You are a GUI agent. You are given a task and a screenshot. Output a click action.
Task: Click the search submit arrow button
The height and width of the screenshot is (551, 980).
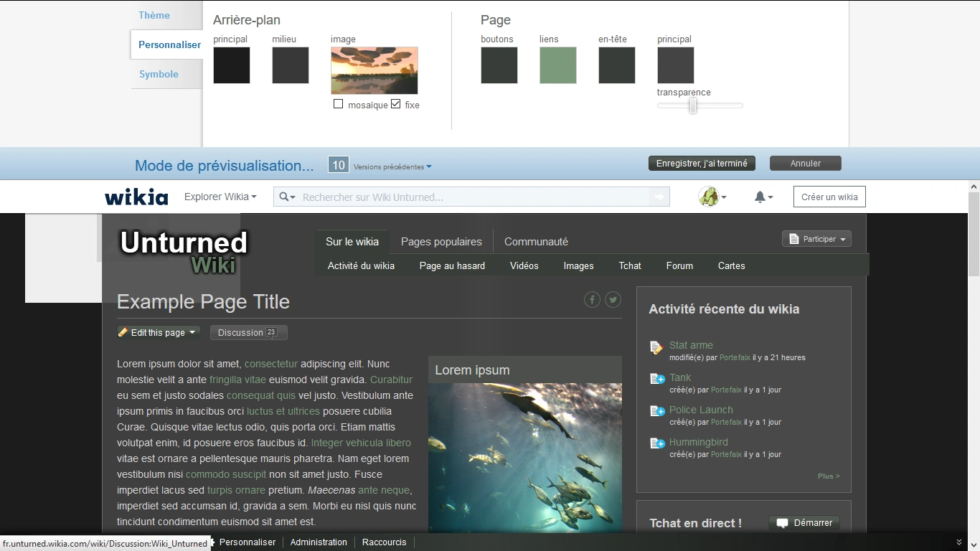pos(659,197)
